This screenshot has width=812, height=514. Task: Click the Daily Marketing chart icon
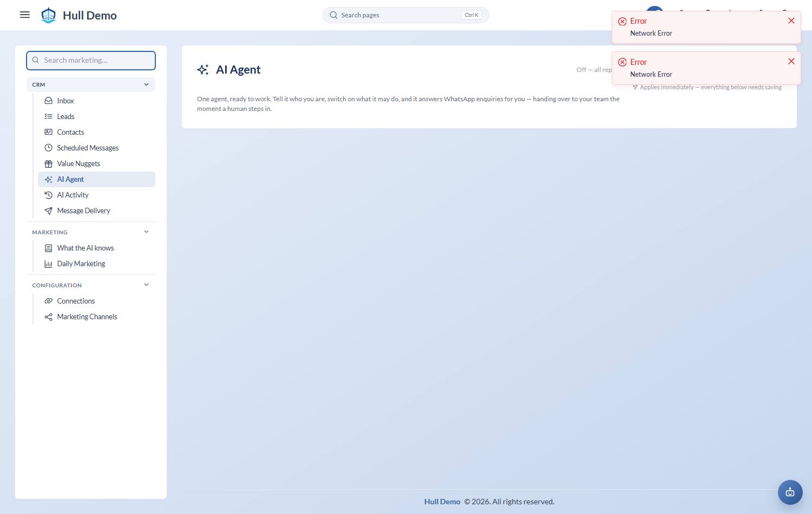pos(48,263)
